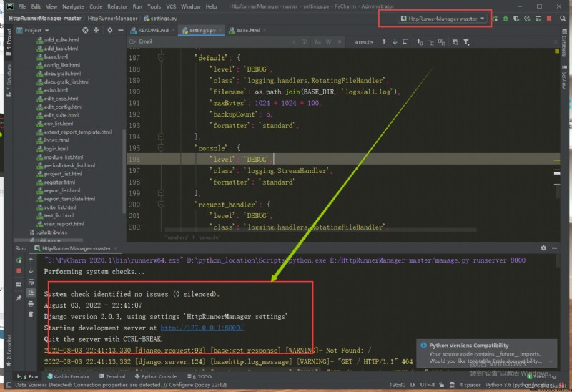Click Python 3.6 interpreter in status bar
Viewport: 572px width, 392px height.
point(519,385)
